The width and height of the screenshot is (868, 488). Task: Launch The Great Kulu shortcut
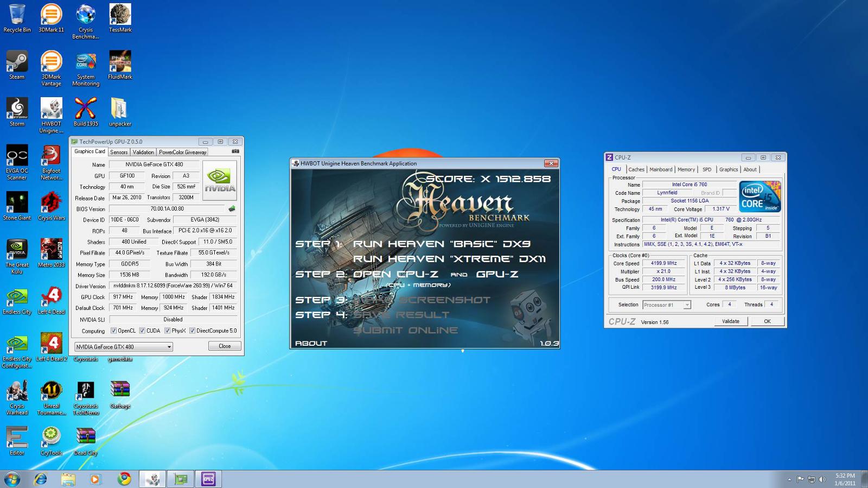coord(17,256)
